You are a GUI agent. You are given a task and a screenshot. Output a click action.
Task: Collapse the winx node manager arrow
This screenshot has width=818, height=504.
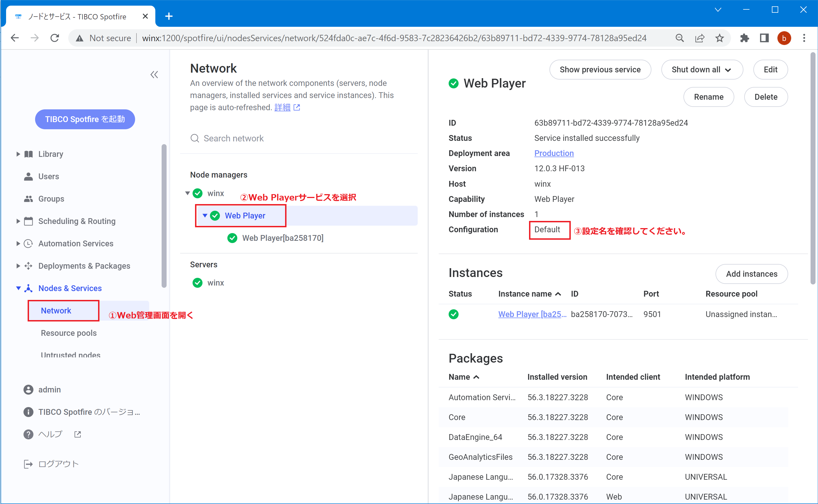187,193
